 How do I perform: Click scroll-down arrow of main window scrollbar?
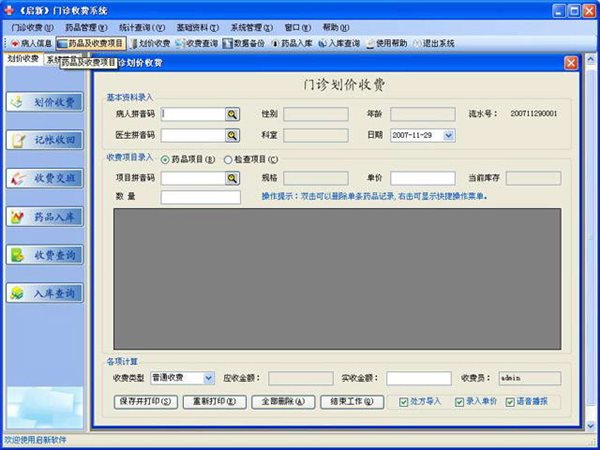click(591, 426)
